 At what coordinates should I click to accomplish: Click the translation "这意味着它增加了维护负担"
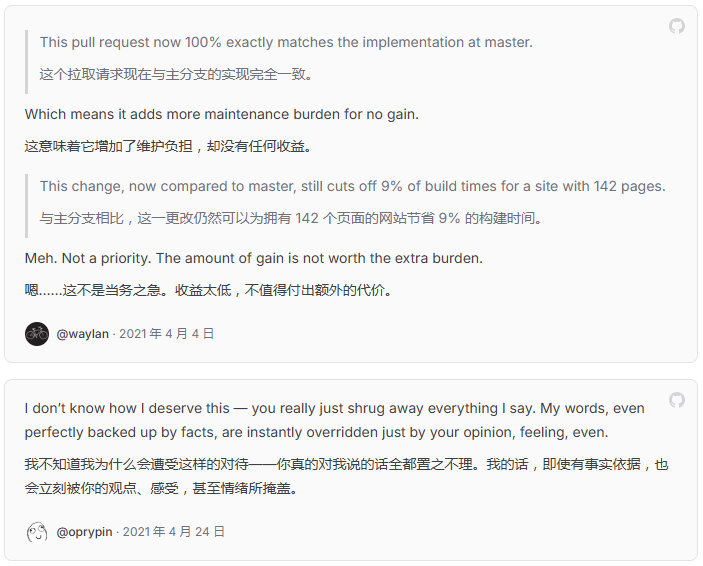(x=168, y=146)
